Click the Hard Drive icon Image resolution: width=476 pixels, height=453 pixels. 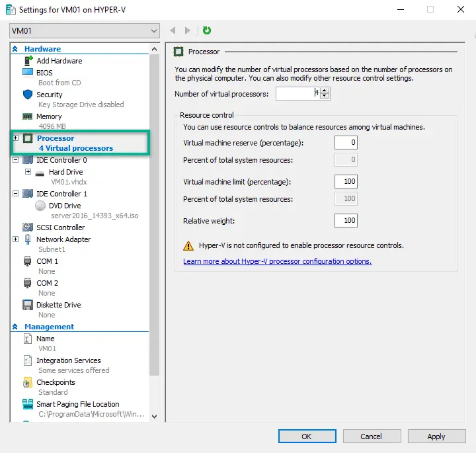pos(40,173)
